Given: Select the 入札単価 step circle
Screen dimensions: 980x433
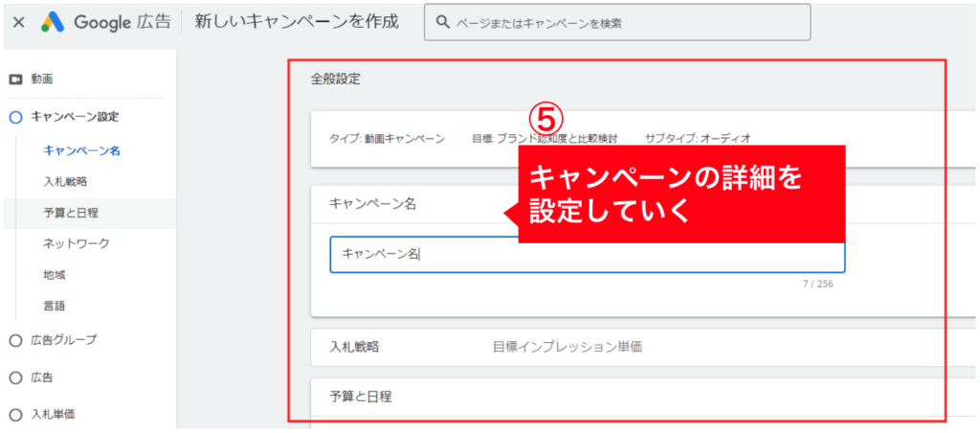Looking at the screenshot, I should pyautogui.click(x=15, y=415).
